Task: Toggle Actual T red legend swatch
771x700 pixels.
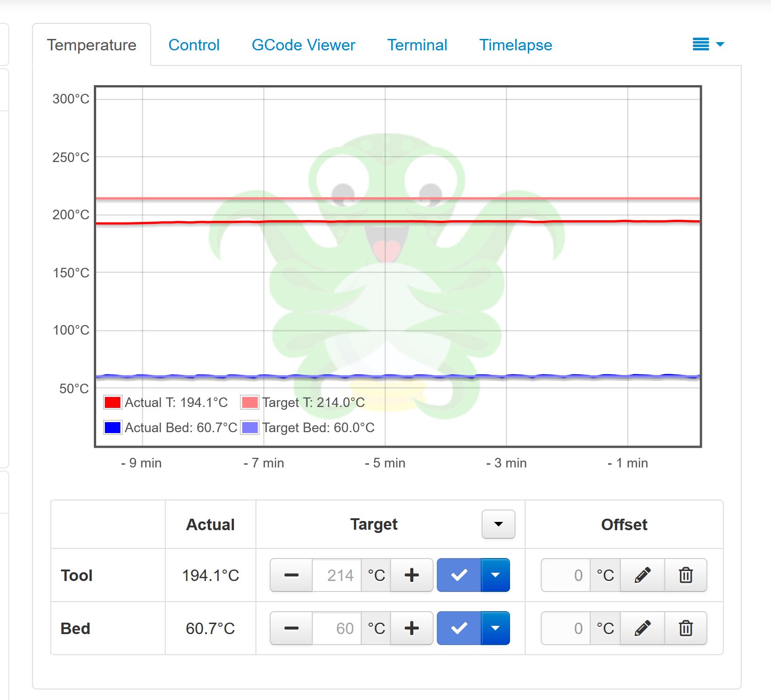Action: point(113,402)
